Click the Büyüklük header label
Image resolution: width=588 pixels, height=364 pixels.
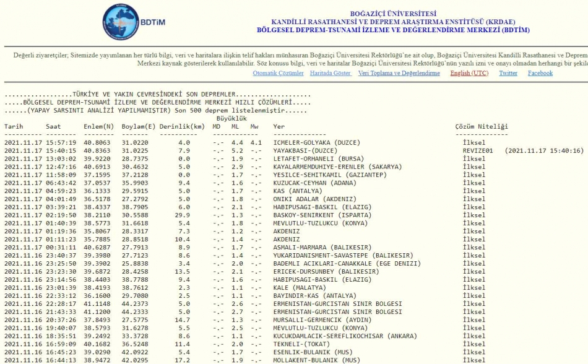(x=231, y=118)
